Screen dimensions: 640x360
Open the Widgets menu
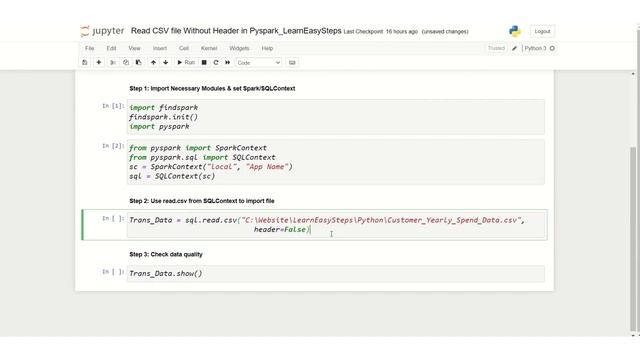point(239,48)
